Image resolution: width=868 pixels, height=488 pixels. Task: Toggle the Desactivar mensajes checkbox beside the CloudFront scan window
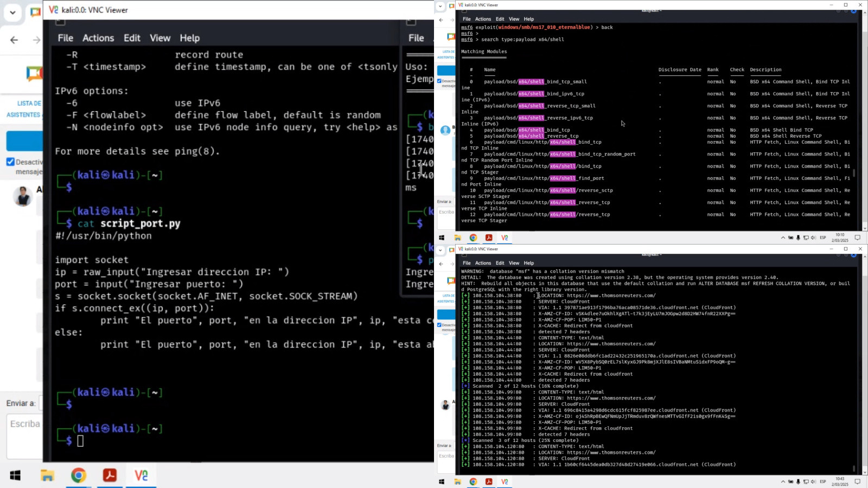point(439,325)
